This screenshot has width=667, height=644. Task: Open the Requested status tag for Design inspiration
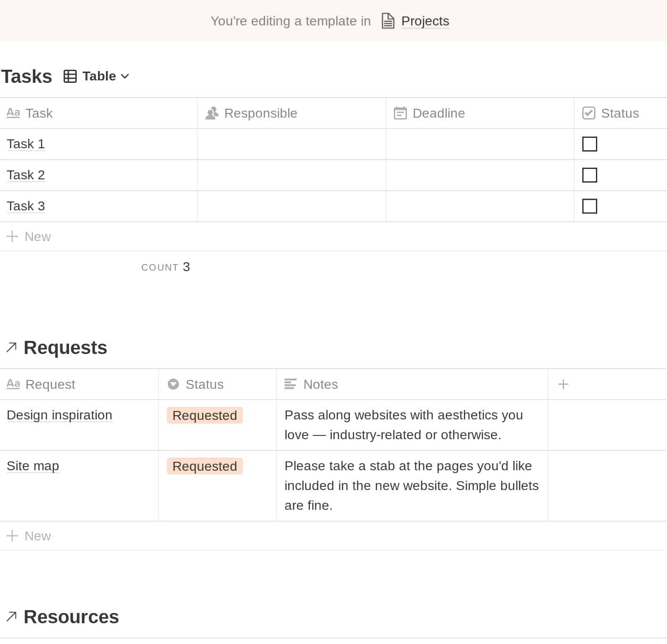[204, 415]
